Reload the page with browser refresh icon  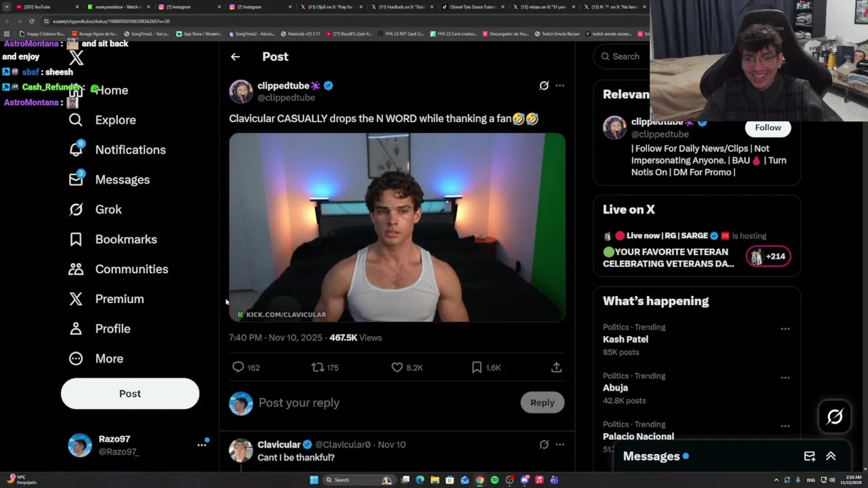click(31, 21)
